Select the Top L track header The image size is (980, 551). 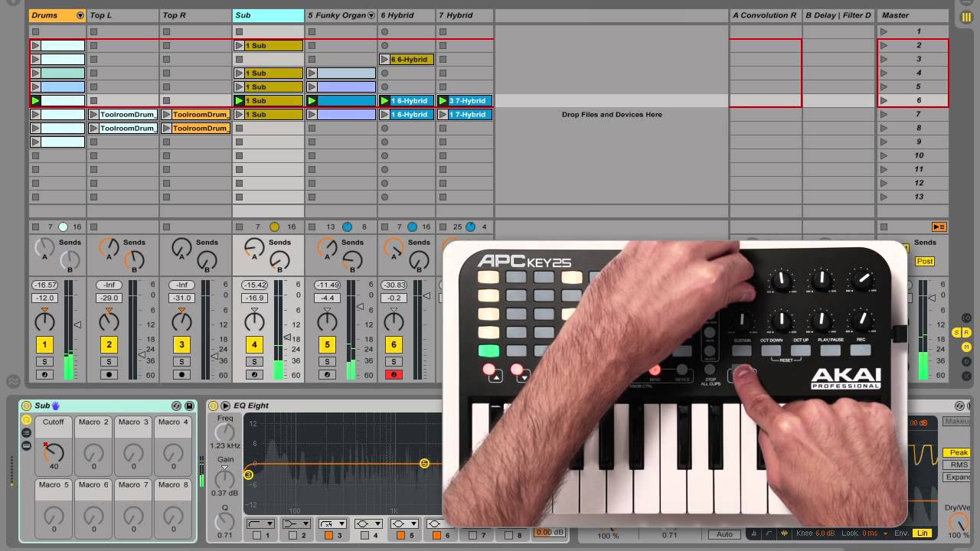(x=122, y=15)
